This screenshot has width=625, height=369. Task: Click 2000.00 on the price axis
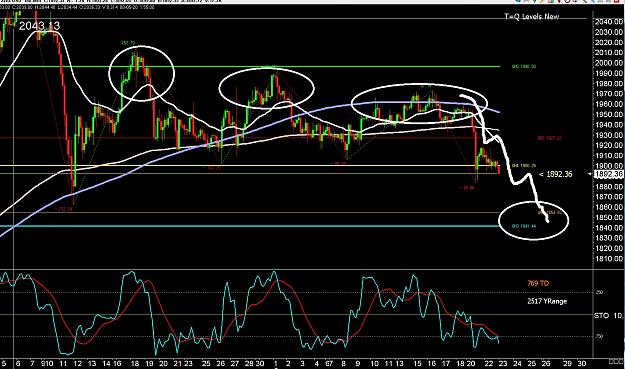(x=609, y=63)
